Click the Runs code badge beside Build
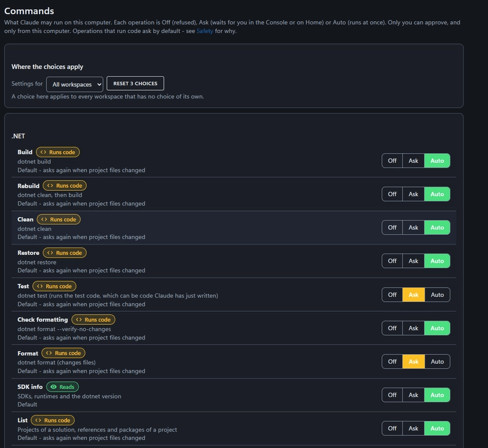Image resolution: width=488 pixels, height=448 pixels. [x=58, y=152]
